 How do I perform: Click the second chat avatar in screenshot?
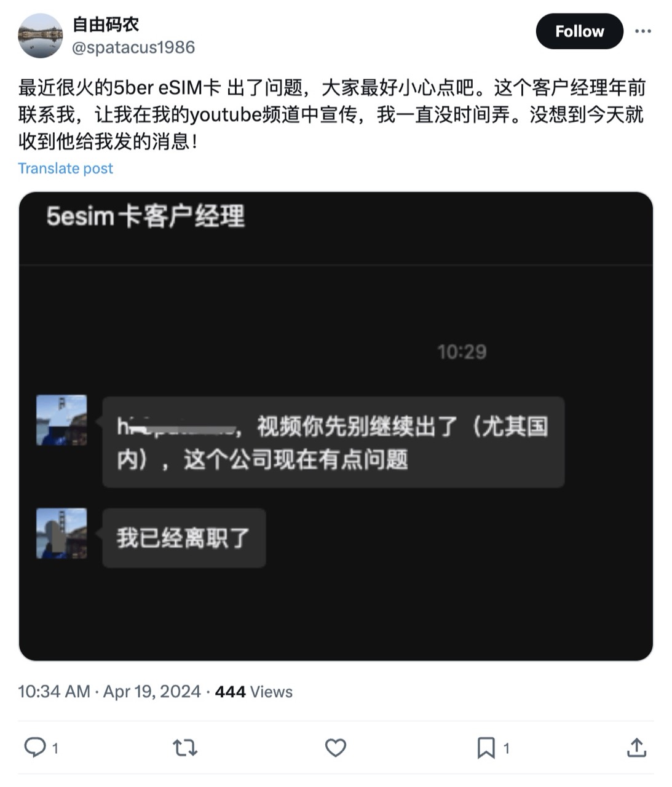point(61,533)
